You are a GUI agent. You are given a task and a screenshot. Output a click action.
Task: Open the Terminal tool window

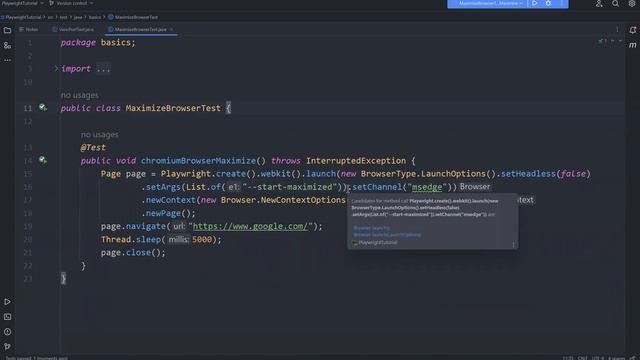pos(7,317)
